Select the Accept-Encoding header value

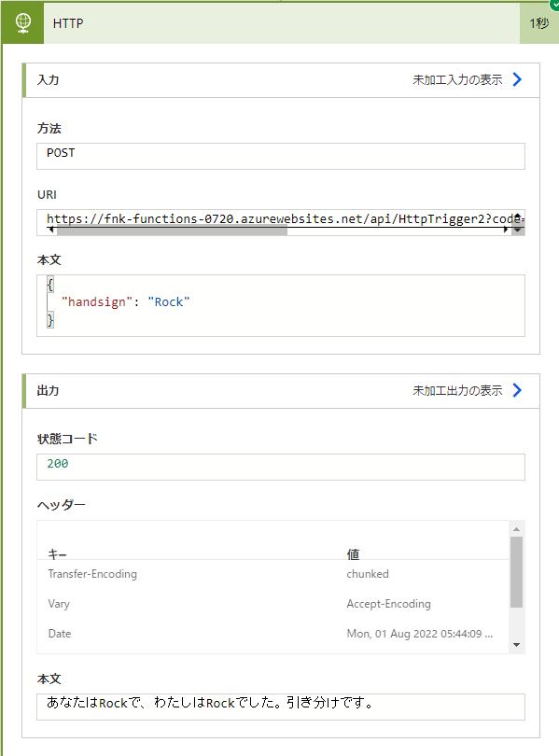point(389,604)
